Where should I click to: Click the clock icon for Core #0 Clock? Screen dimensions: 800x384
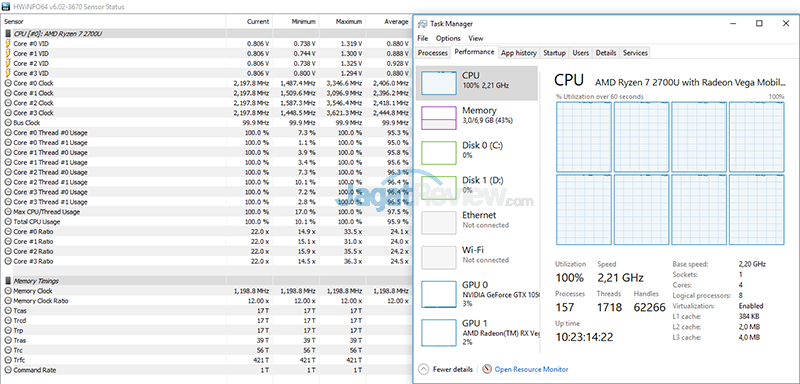pos(8,83)
